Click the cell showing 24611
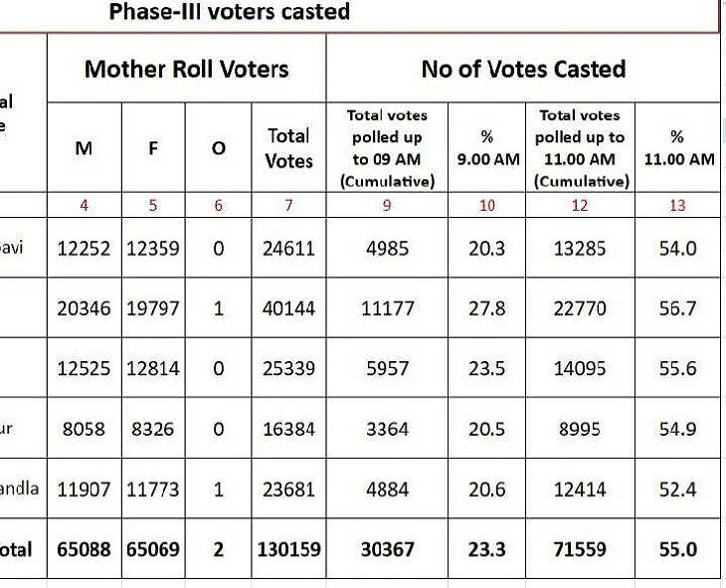The width and height of the screenshot is (726, 588). 288,248
